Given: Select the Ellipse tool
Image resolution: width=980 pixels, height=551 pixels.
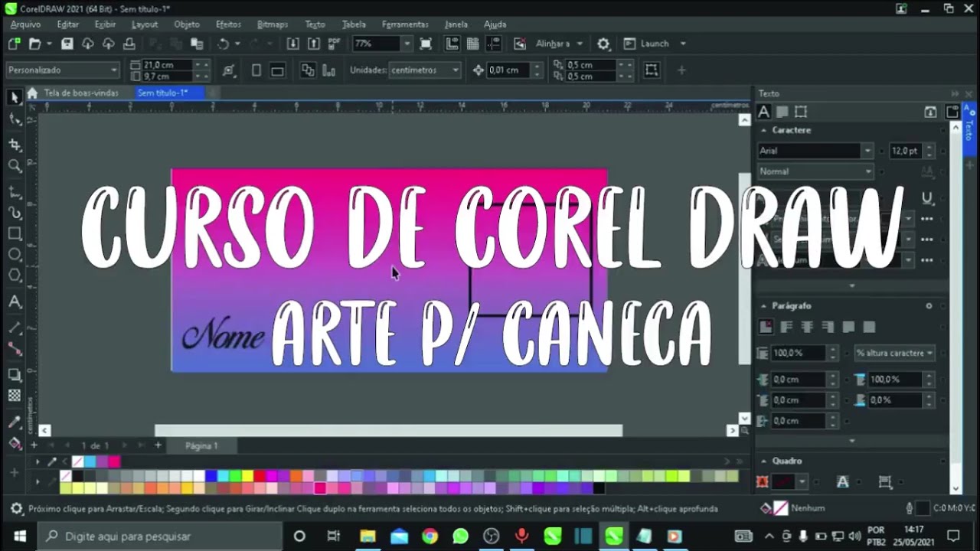Looking at the screenshot, I should coord(15,254).
